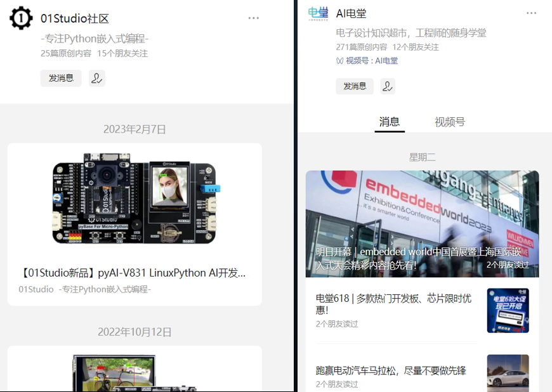Click 271篇原创内容 count text
Screen dimensions: 552x392
pyautogui.click(x=362, y=47)
